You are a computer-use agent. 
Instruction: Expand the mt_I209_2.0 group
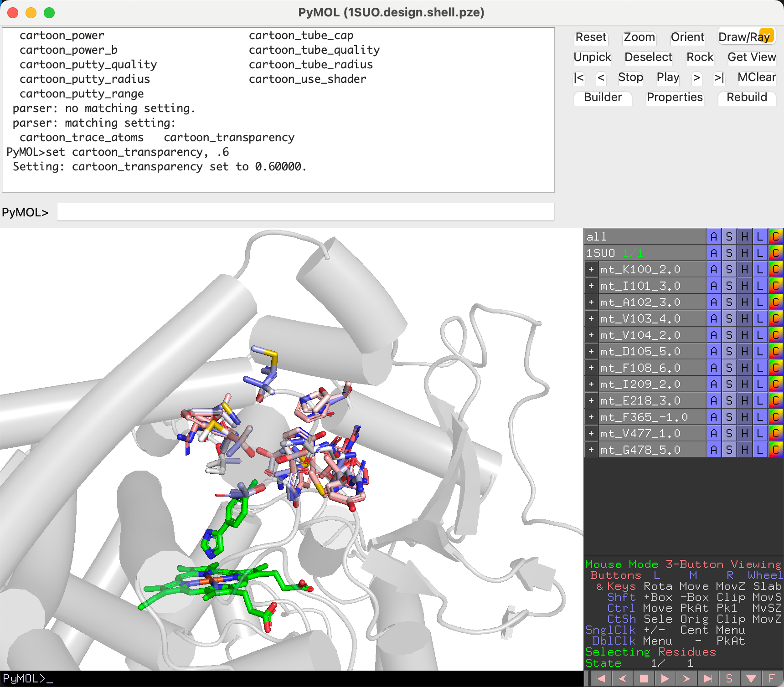pos(591,384)
